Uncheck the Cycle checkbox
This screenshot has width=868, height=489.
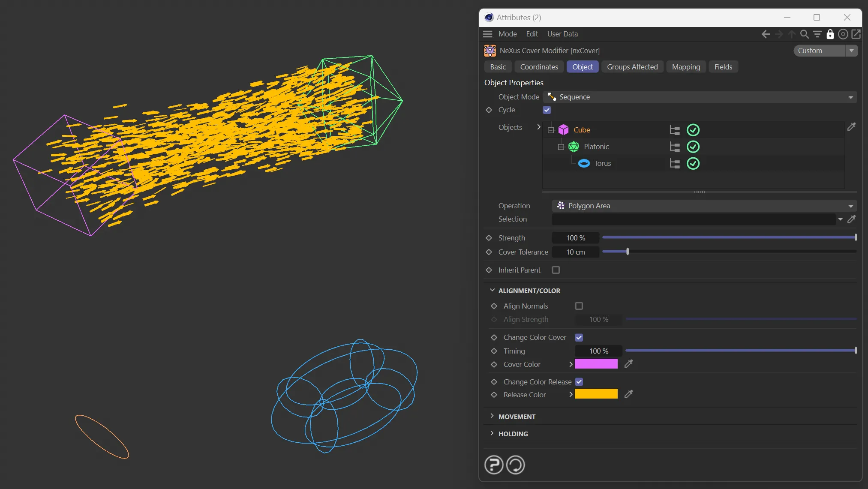coord(547,110)
